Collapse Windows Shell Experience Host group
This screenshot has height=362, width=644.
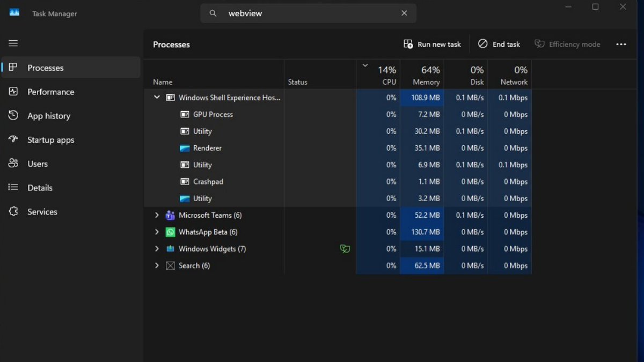[x=157, y=98]
